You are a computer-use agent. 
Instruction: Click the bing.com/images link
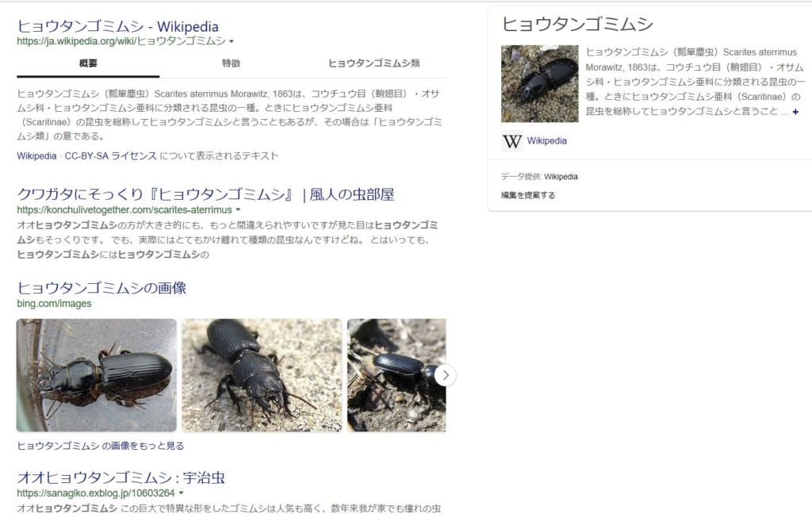coord(54,304)
